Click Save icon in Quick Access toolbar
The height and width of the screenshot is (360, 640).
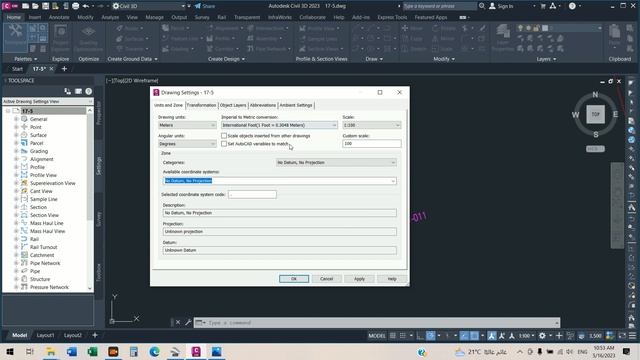[45, 6]
